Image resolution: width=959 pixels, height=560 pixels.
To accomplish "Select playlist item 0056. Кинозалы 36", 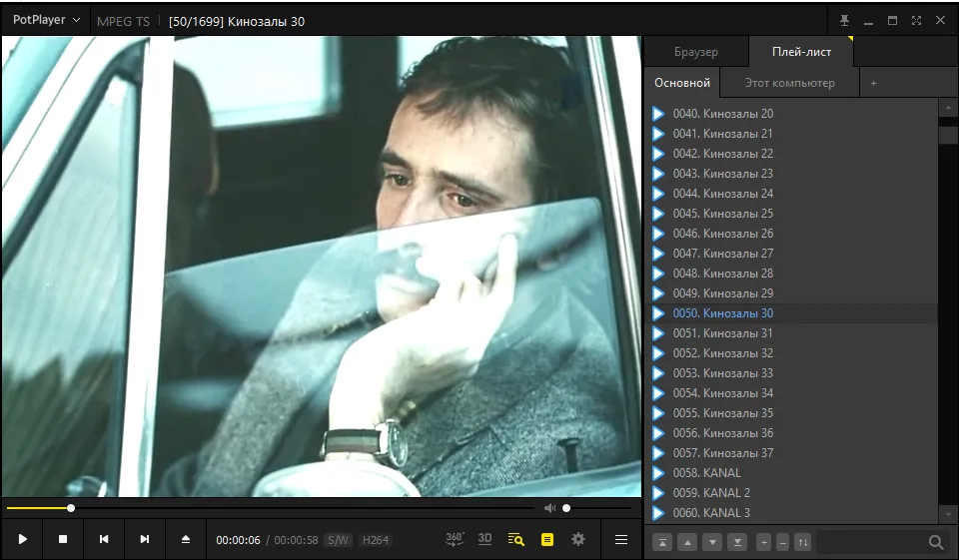I will click(x=791, y=433).
